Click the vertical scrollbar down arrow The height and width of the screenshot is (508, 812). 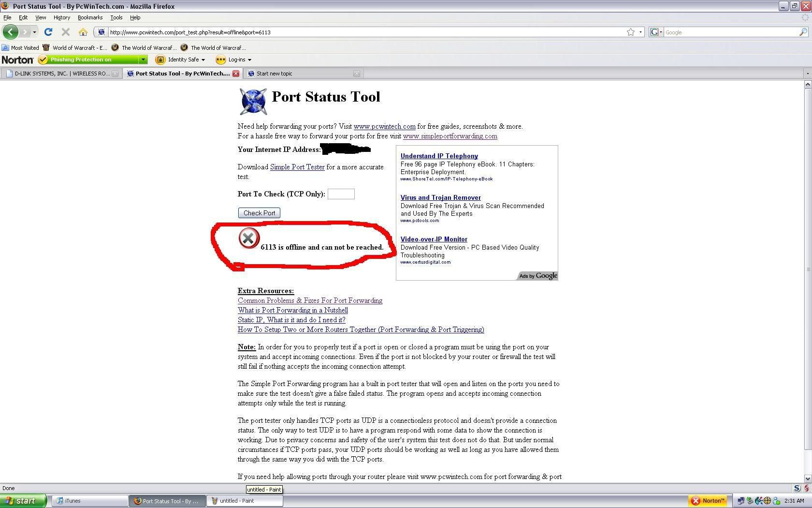pyautogui.click(x=808, y=478)
